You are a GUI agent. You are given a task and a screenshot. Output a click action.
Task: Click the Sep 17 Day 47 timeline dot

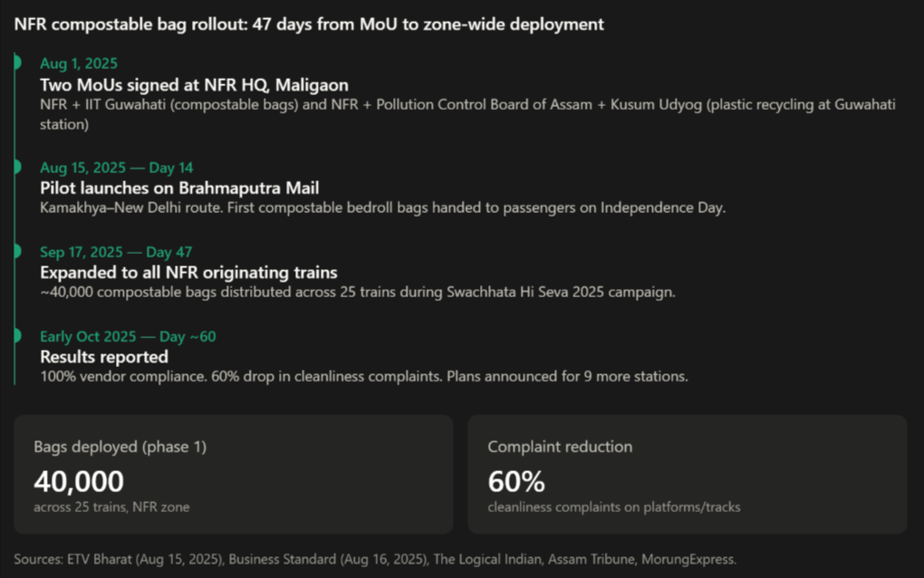16,251
